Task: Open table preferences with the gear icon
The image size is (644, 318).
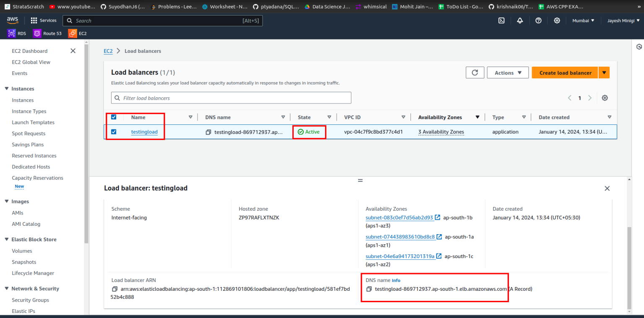Action: (605, 98)
